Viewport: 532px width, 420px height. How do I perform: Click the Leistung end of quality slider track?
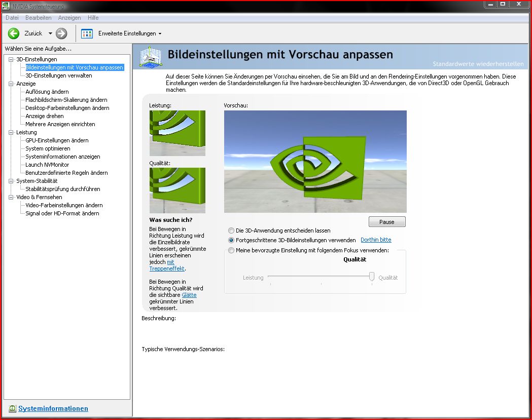269,277
